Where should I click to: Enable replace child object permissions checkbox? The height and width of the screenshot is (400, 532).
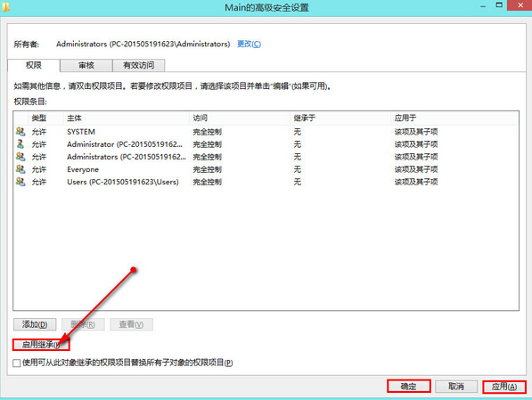pos(17,363)
